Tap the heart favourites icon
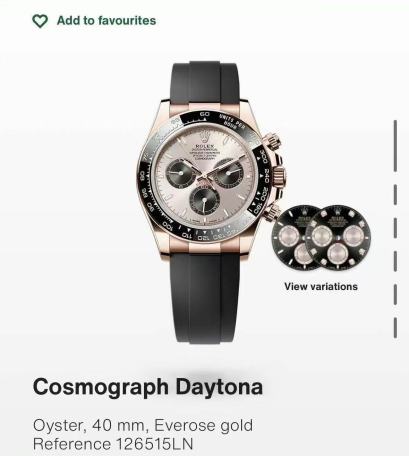 click(40, 21)
